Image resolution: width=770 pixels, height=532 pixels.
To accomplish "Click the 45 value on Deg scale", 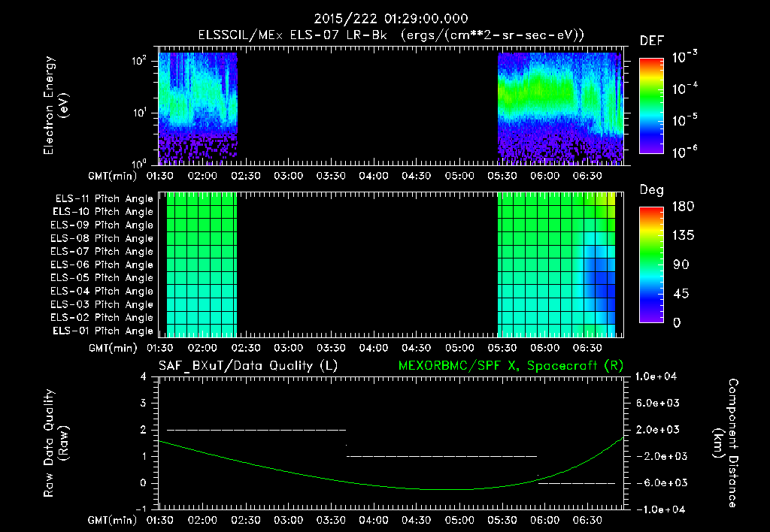I will click(x=680, y=294).
